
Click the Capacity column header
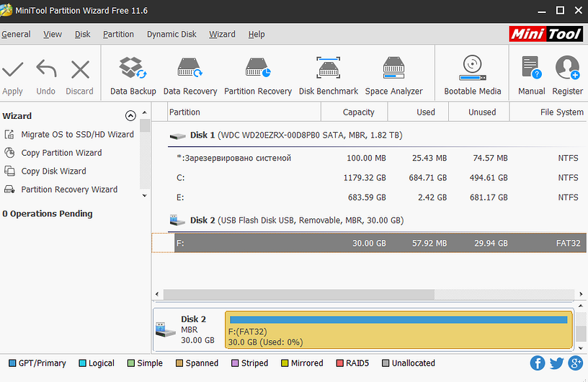(x=358, y=112)
